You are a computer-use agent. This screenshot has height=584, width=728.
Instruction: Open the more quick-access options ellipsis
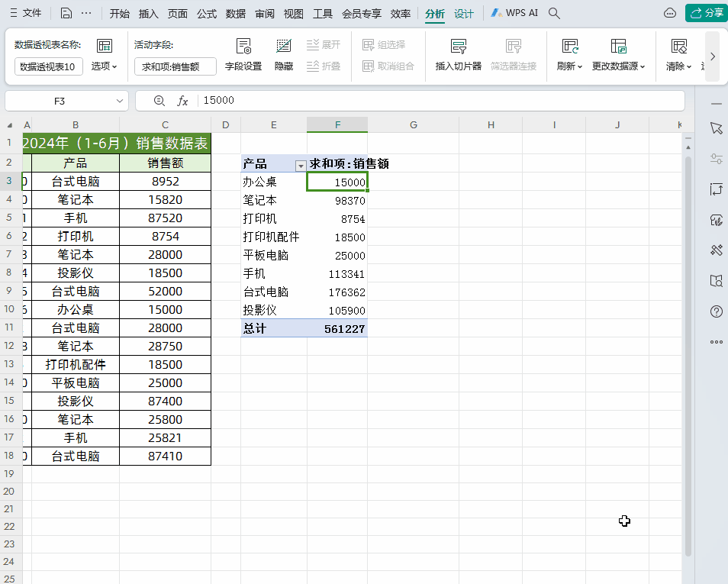pyautogui.click(x=86, y=13)
